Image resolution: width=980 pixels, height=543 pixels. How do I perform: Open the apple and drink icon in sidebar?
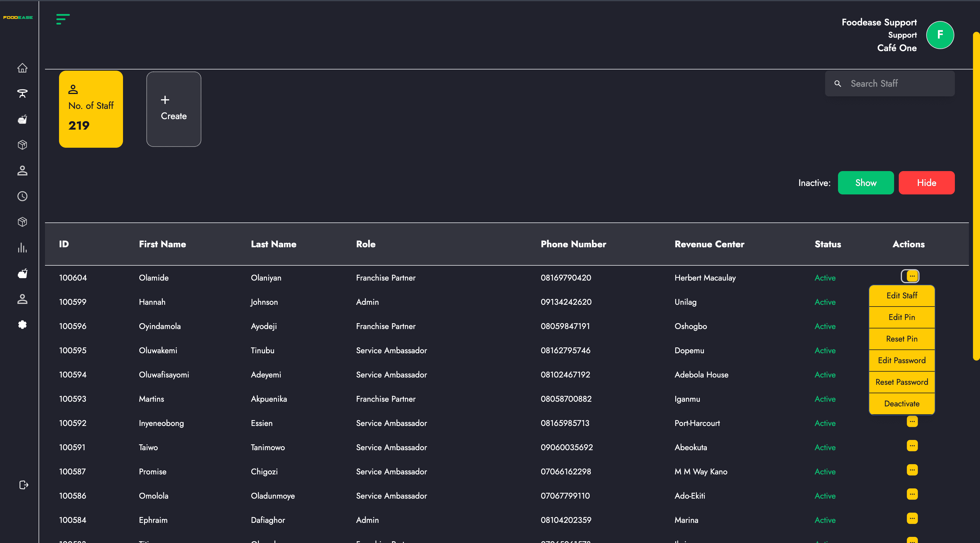22,273
